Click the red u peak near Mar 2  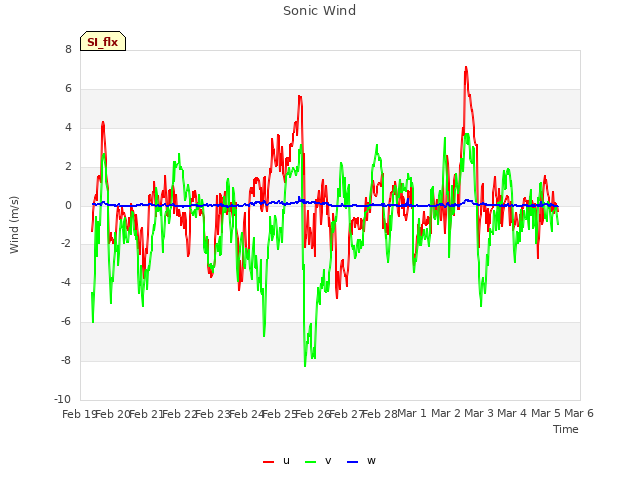(x=466, y=67)
